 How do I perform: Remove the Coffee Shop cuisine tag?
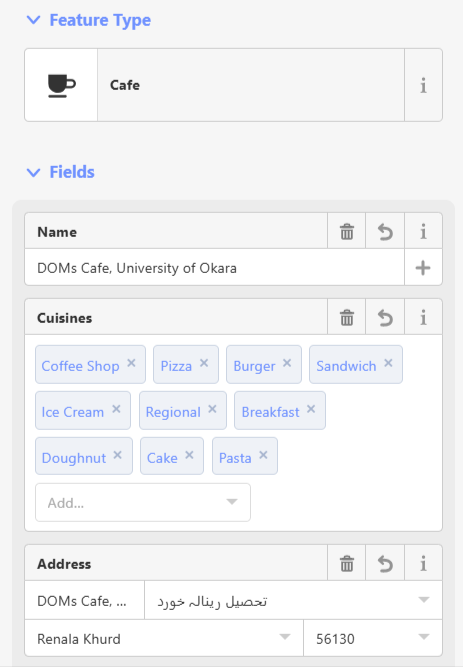(131, 363)
